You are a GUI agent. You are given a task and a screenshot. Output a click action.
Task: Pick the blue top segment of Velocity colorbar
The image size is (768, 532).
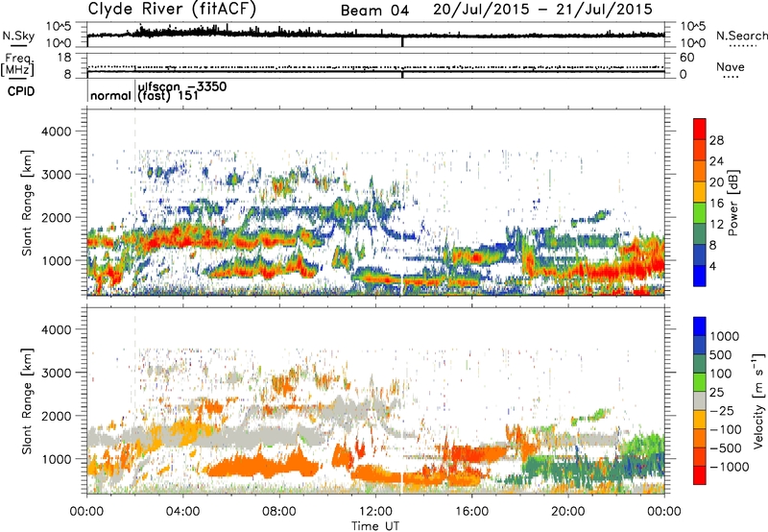700,326
